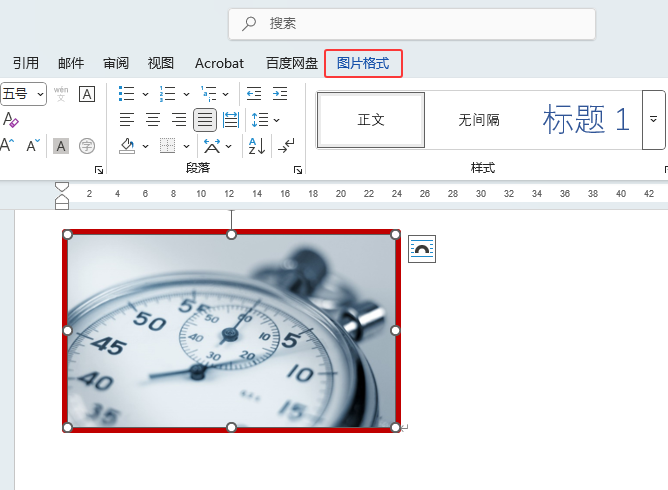Expand line spacing dropdown arrow
Screen dimensions: 668x490
276,121
